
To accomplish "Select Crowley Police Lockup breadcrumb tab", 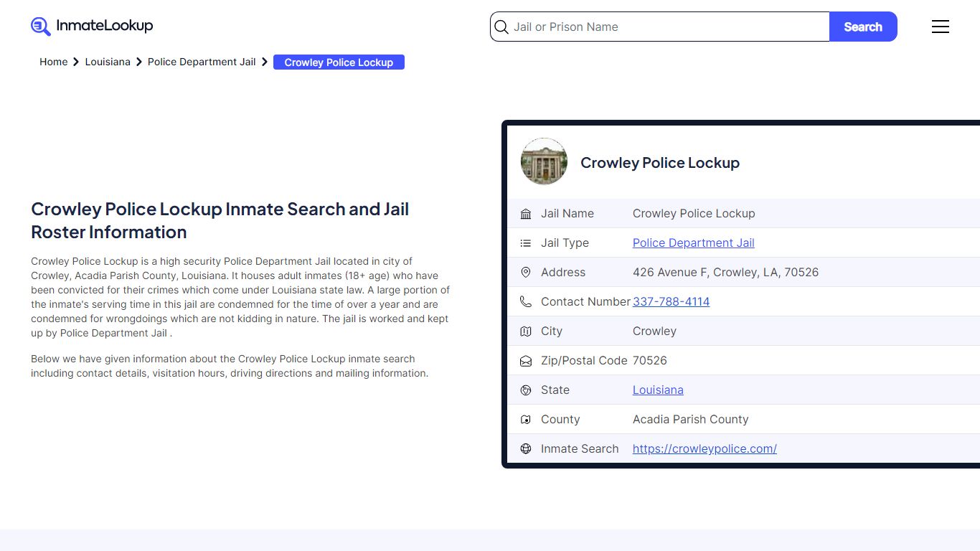I will (339, 62).
